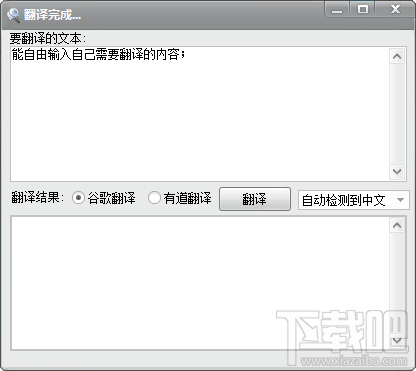Minimize the translator window

[337, 9]
